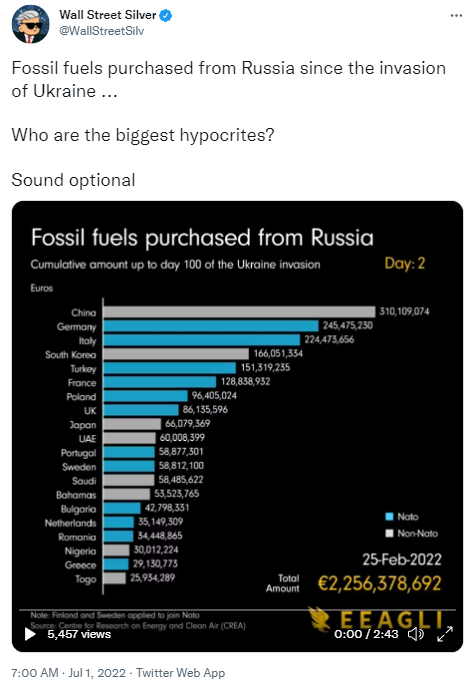The width and height of the screenshot is (470, 689).
Task: Click the gray Non-Nato legend swatch
Action: (x=389, y=533)
